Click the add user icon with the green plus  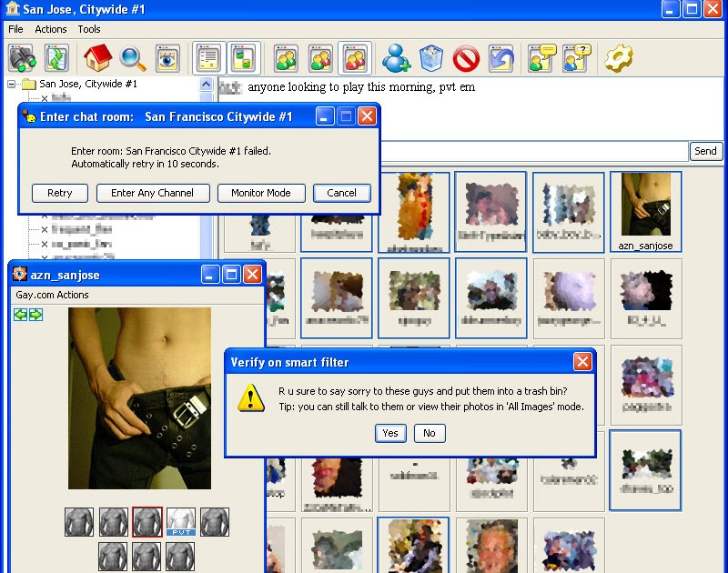(x=396, y=58)
